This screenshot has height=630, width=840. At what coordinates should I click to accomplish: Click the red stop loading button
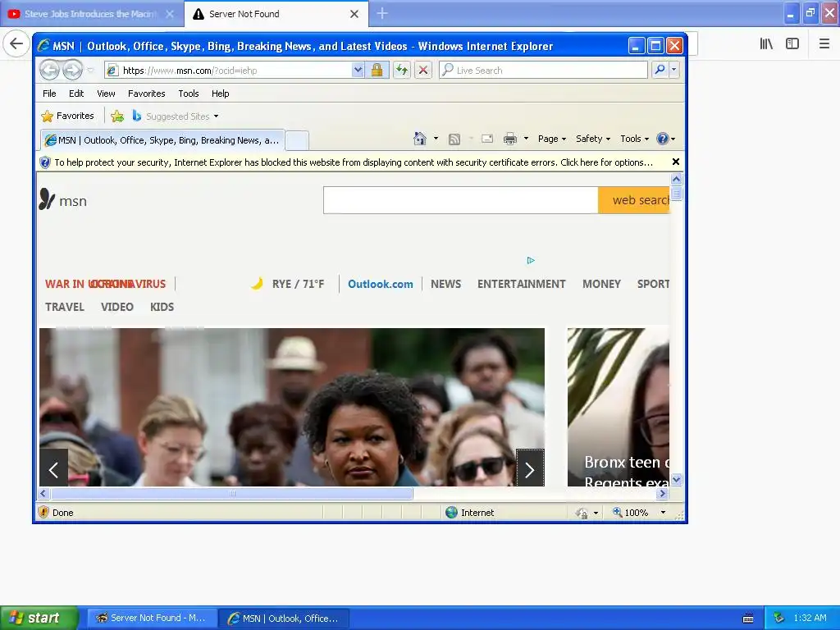point(422,71)
